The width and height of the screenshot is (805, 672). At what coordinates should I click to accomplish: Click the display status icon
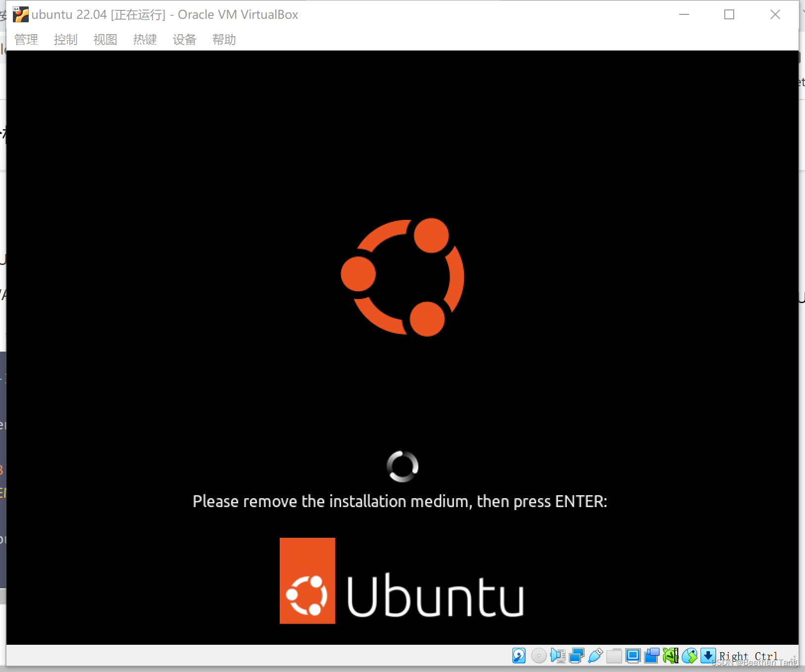633,656
